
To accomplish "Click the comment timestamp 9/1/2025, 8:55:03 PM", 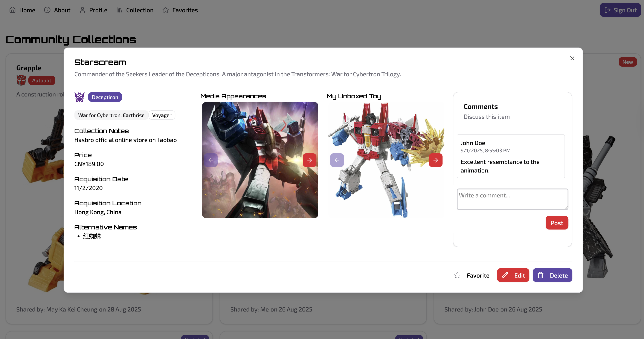I will coord(485,151).
